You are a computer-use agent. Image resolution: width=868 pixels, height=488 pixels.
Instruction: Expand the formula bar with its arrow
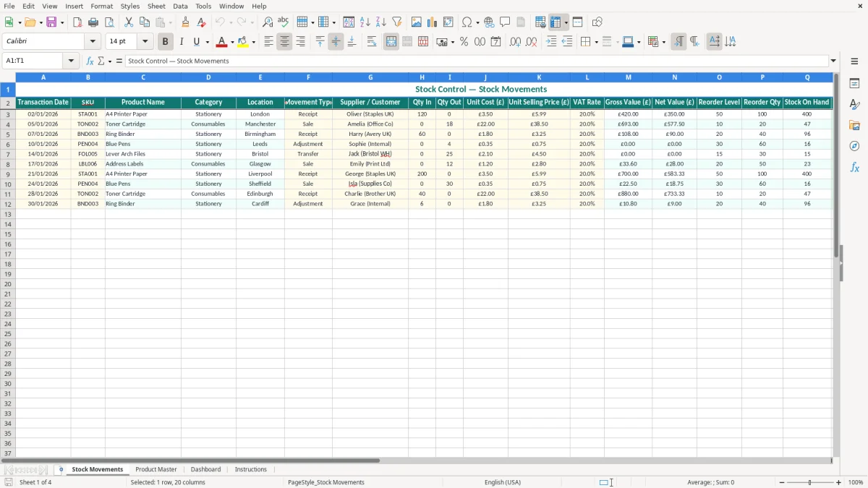coord(833,61)
